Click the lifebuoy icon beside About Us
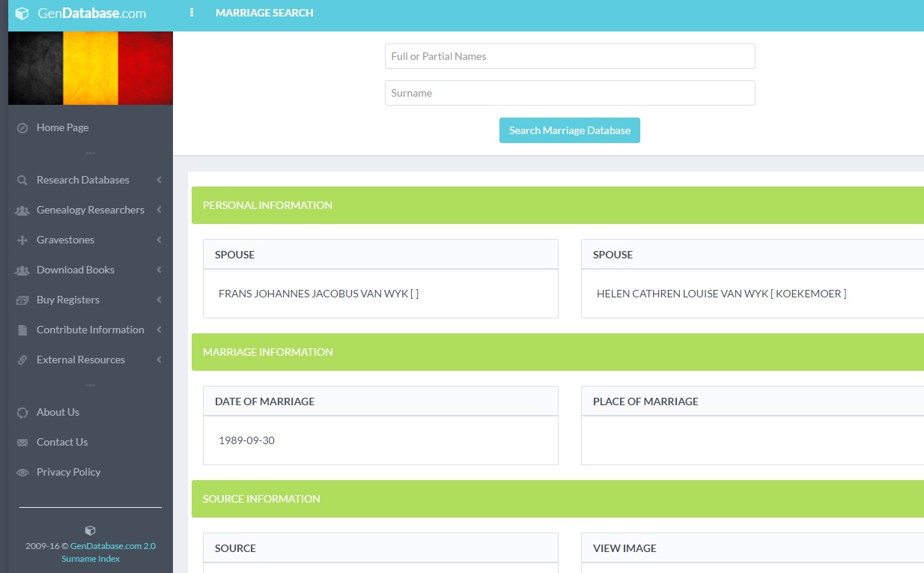The image size is (924, 573). [22, 413]
